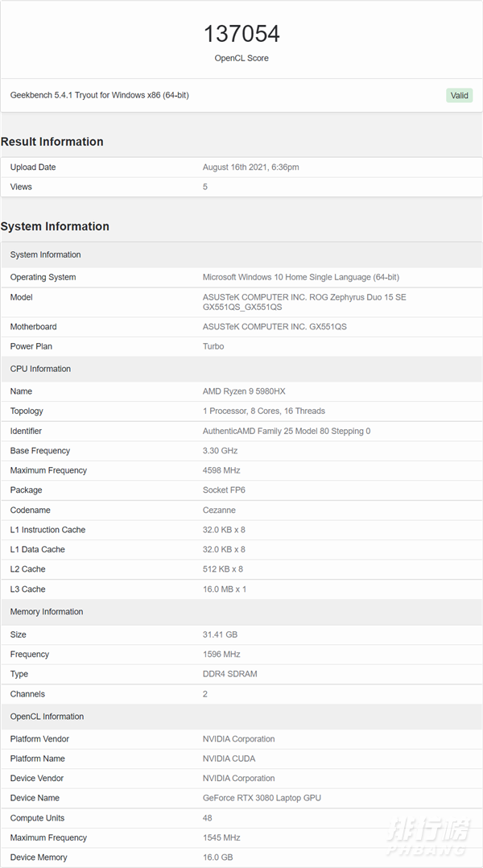Click the Compute Units label
This screenshot has height=868, width=483.
(x=37, y=818)
